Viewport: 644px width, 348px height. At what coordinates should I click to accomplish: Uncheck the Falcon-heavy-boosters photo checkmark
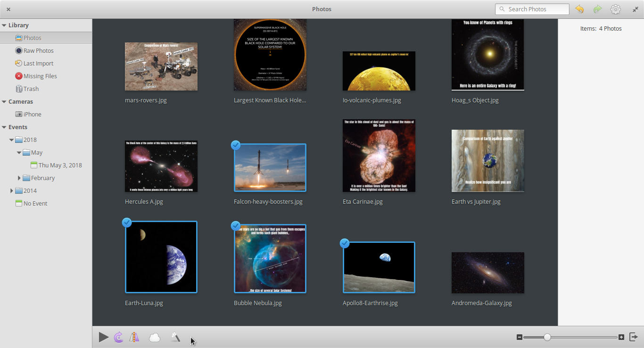pos(236,145)
